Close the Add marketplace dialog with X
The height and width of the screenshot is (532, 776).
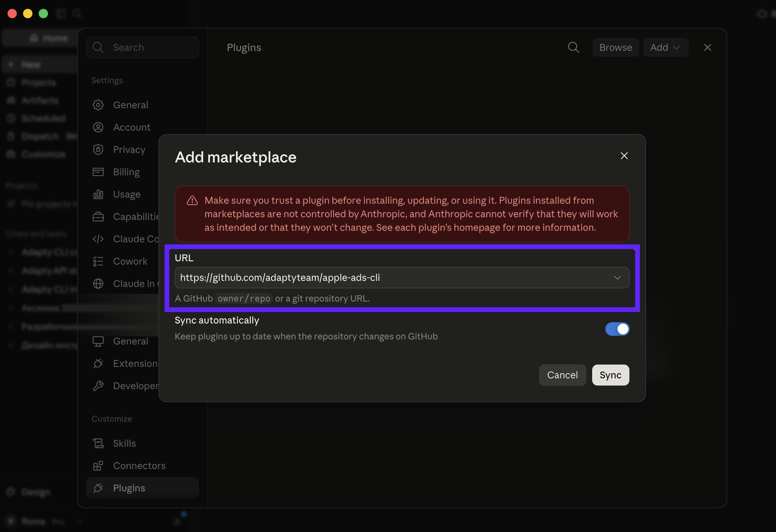tap(624, 156)
